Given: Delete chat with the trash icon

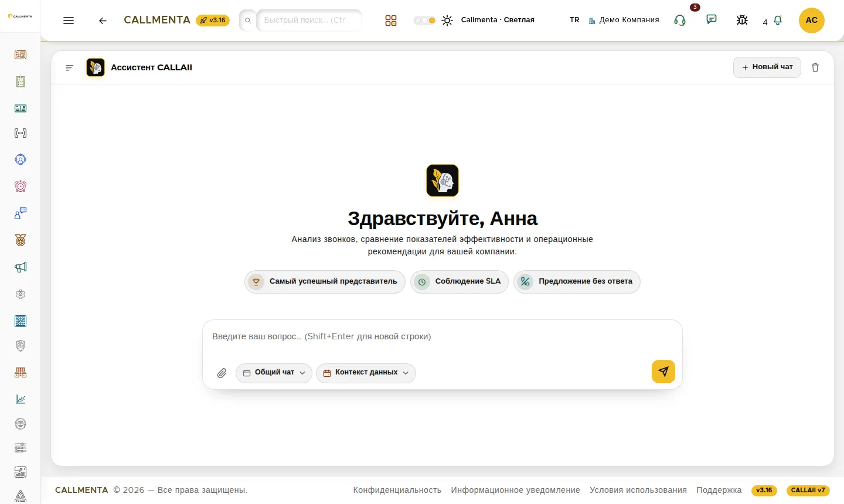Looking at the screenshot, I should pos(815,67).
